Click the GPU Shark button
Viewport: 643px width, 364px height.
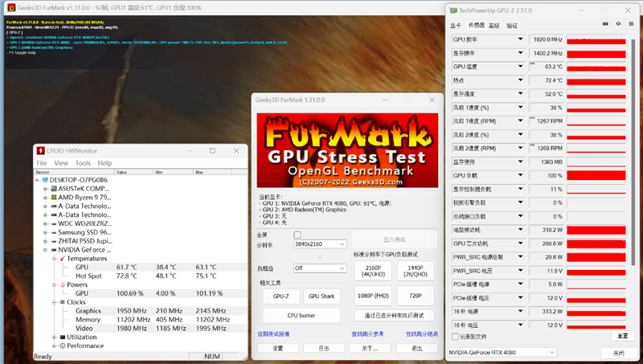(321, 296)
